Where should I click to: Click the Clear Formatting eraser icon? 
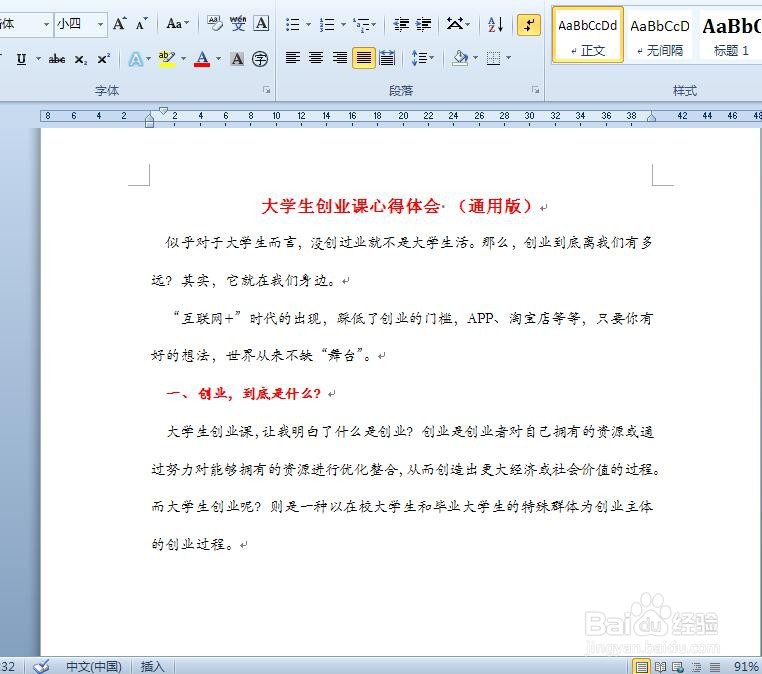[214, 23]
